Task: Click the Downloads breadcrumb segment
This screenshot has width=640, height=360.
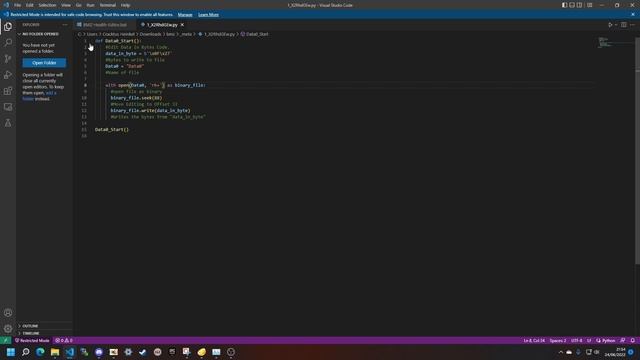Action: [151, 34]
